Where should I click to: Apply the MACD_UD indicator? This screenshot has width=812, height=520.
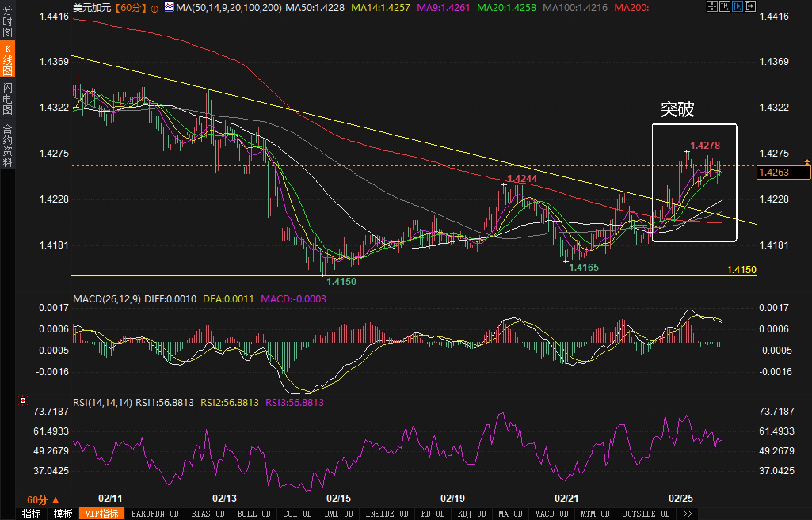pos(551,514)
